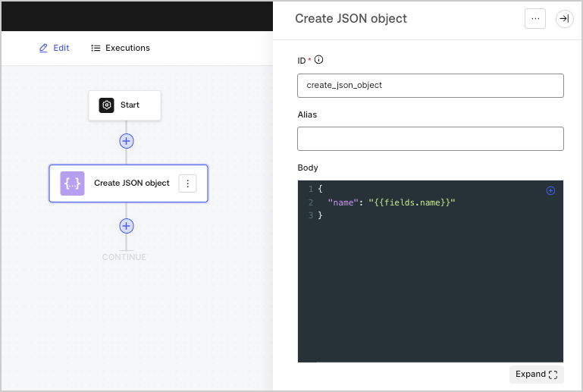Collapse the side panel with the arrow icon
Viewport: 583px width, 392px height.
click(x=564, y=19)
